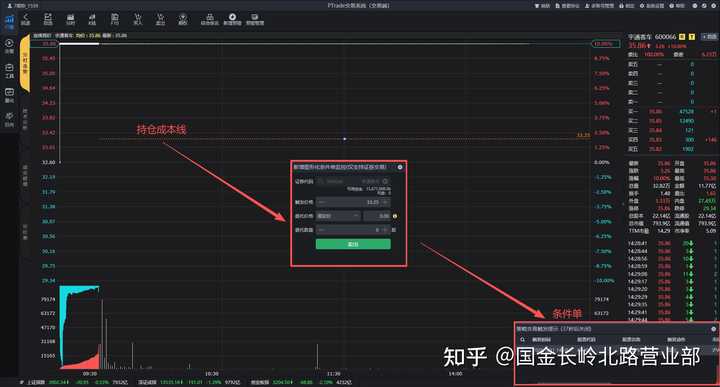Select the 14:29:41 trade tick row

(x=672, y=312)
